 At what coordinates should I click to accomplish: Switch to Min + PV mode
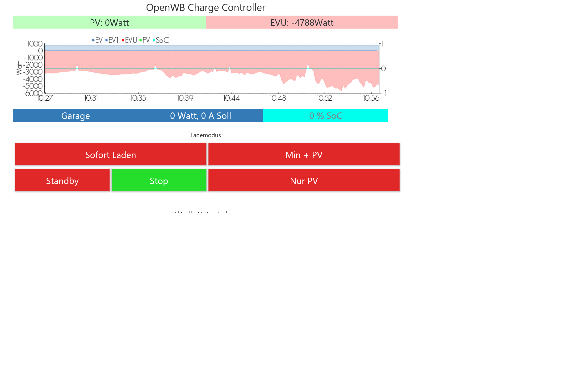pyautogui.click(x=304, y=154)
